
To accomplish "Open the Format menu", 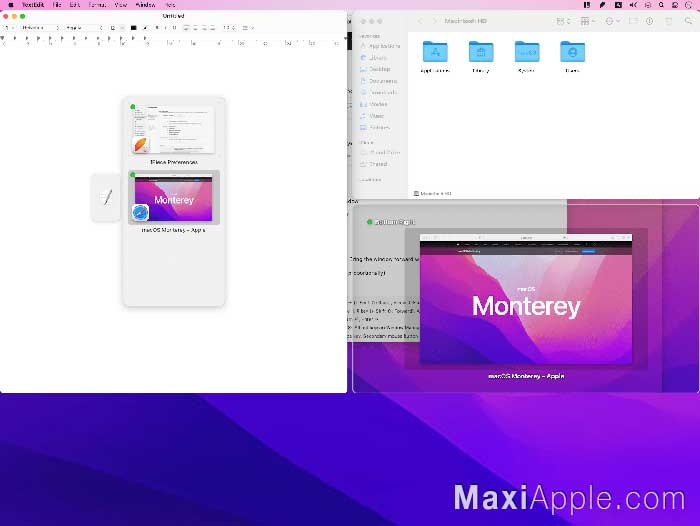I will 97,5.
